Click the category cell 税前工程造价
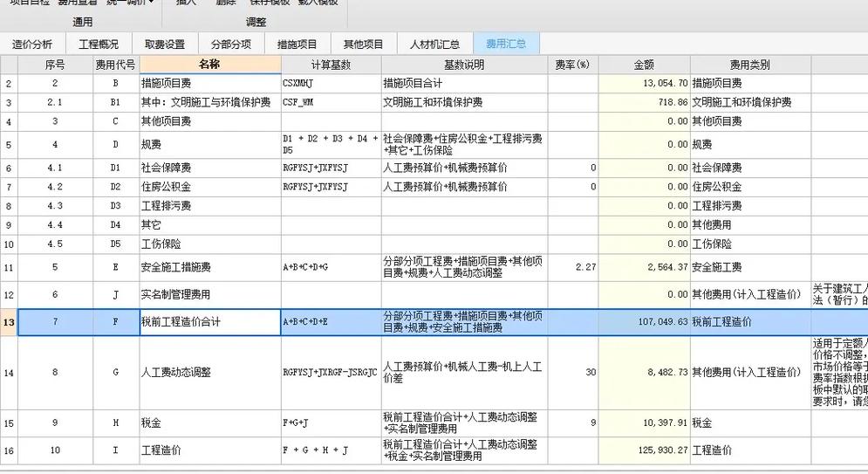This screenshot has height=474, width=868. tap(750, 322)
